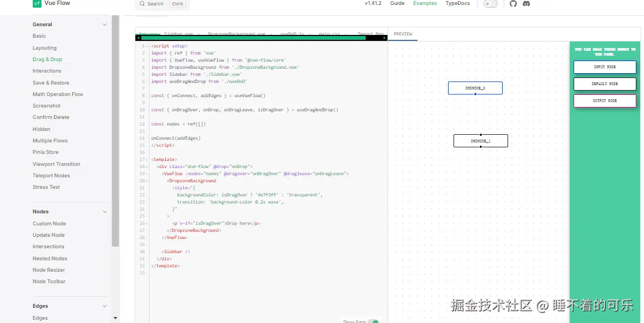Image resolution: width=644 pixels, height=323 pixels.
Task: Collapse the General sidebar section
Action: [105, 25]
